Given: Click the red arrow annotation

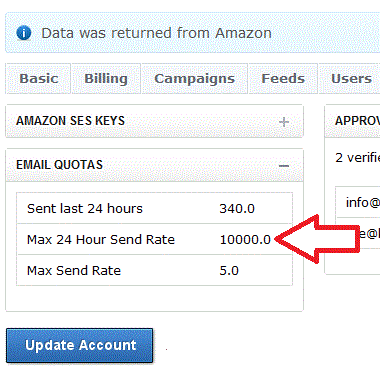Looking at the screenshot, I should pyautogui.click(x=317, y=239).
